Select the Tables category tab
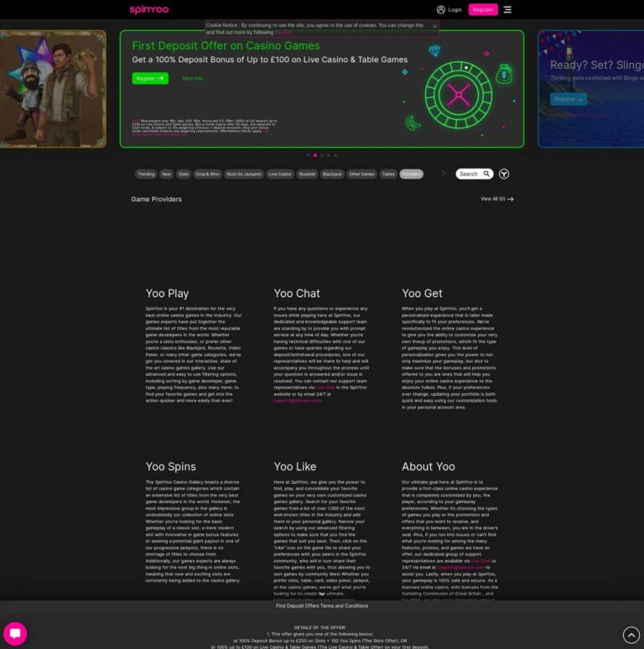Image resolution: width=644 pixels, height=649 pixels. (x=388, y=174)
